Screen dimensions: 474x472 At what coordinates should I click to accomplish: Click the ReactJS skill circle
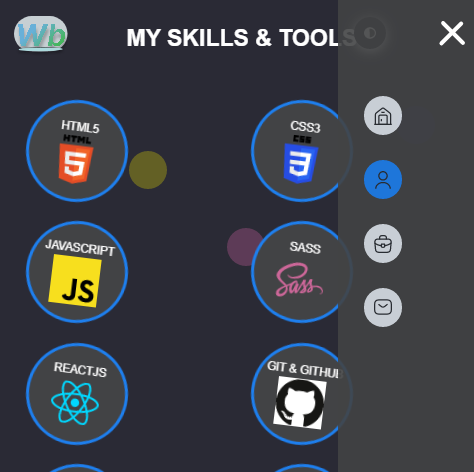[77, 394]
